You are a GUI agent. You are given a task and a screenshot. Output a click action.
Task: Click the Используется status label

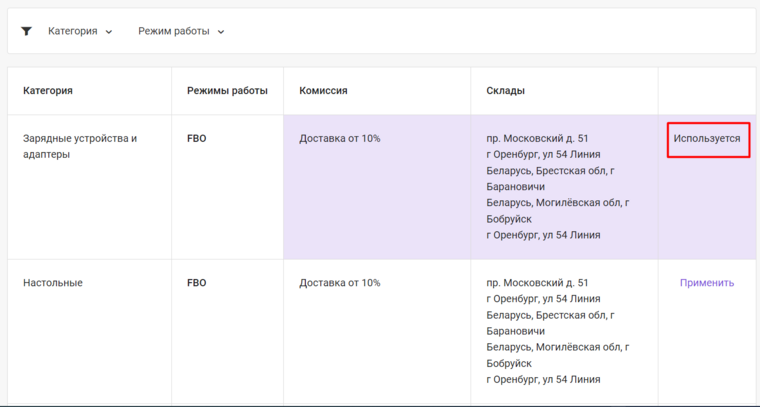click(707, 139)
